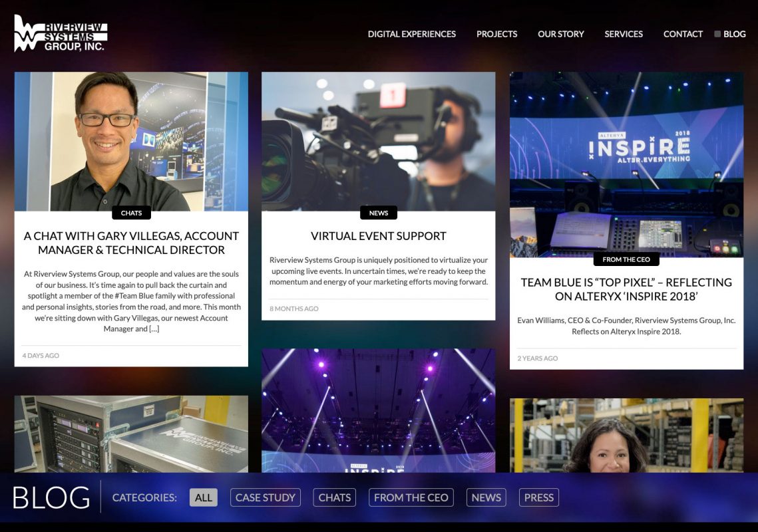Image resolution: width=758 pixels, height=532 pixels.
Task: Open the Blog nav link
Action: (x=734, y=34)
